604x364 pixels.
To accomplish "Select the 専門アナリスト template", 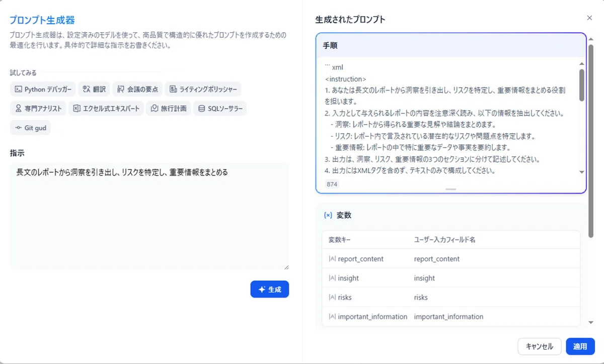I will click(38, 108).
